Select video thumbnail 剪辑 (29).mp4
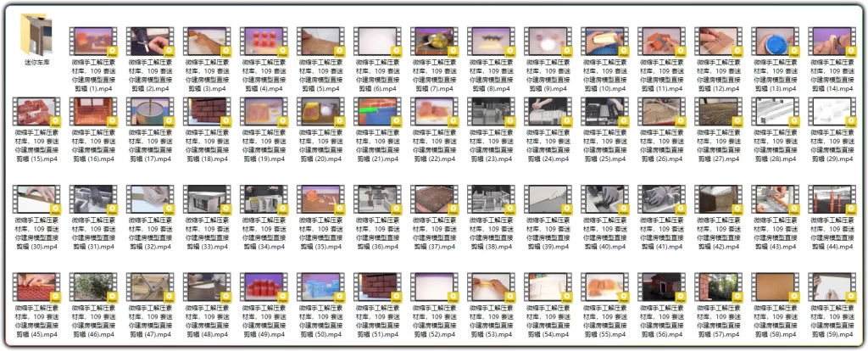 pyautogui.click(x=833, y=112)
